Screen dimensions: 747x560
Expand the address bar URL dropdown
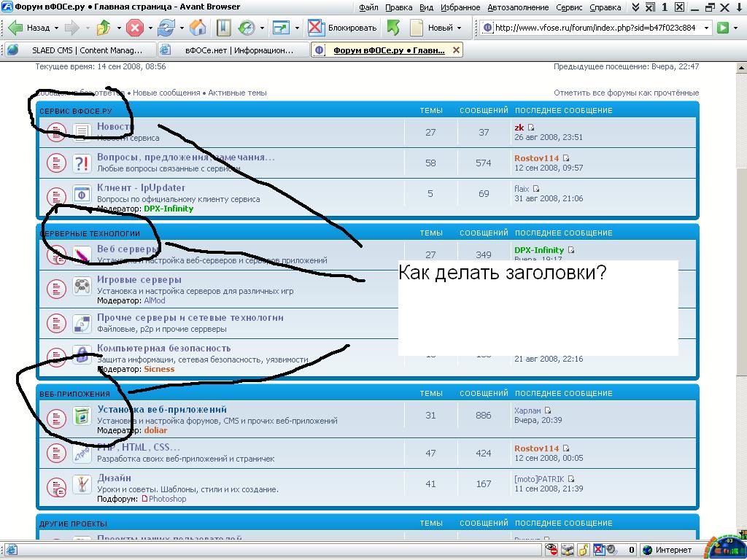click(x=704, y=28)
